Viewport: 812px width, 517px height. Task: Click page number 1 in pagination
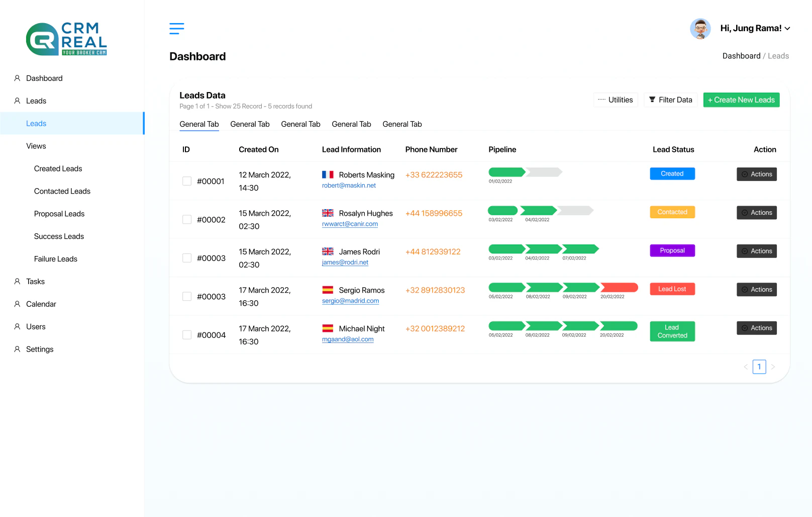click(x=759, y=367)
